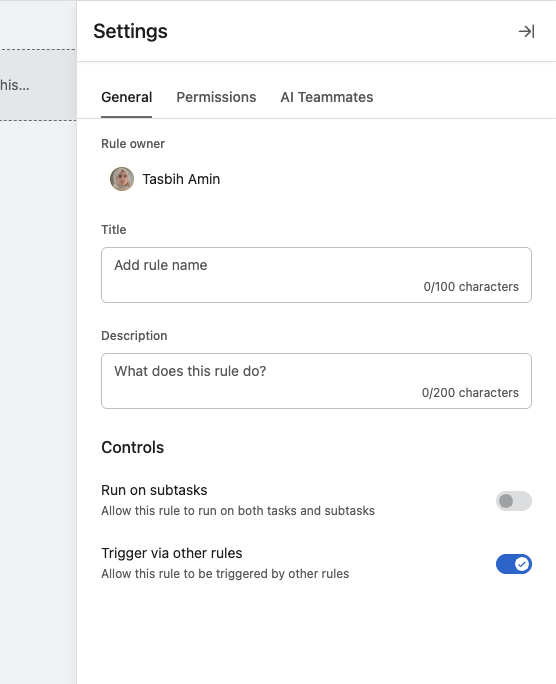Switch to the General tab
The height and width of the screenshot is (684, 556).
click(x=126, y=97)
